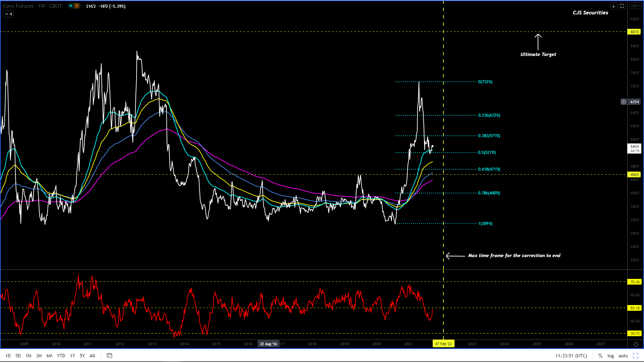
Task: Click the maximize chart pane icon
Action: (622, 6)
